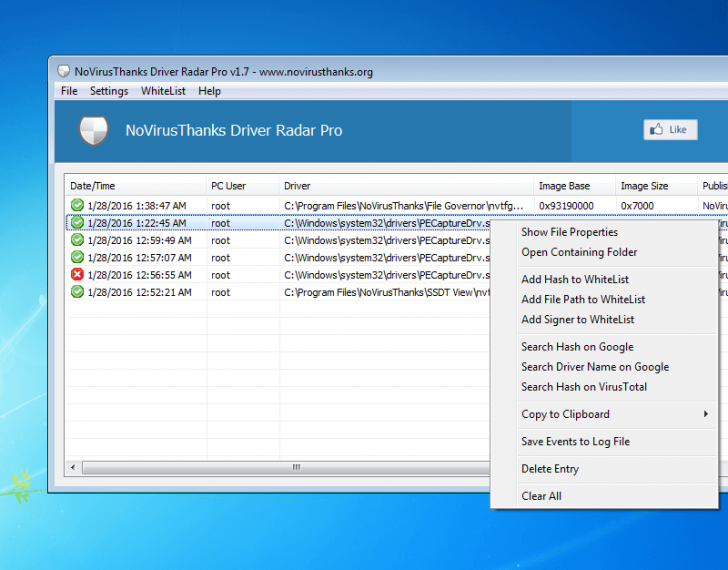Choose Show File Properties
Image resolution: width=728 pixels, height=570 pixels.
[x=569, y=232]
